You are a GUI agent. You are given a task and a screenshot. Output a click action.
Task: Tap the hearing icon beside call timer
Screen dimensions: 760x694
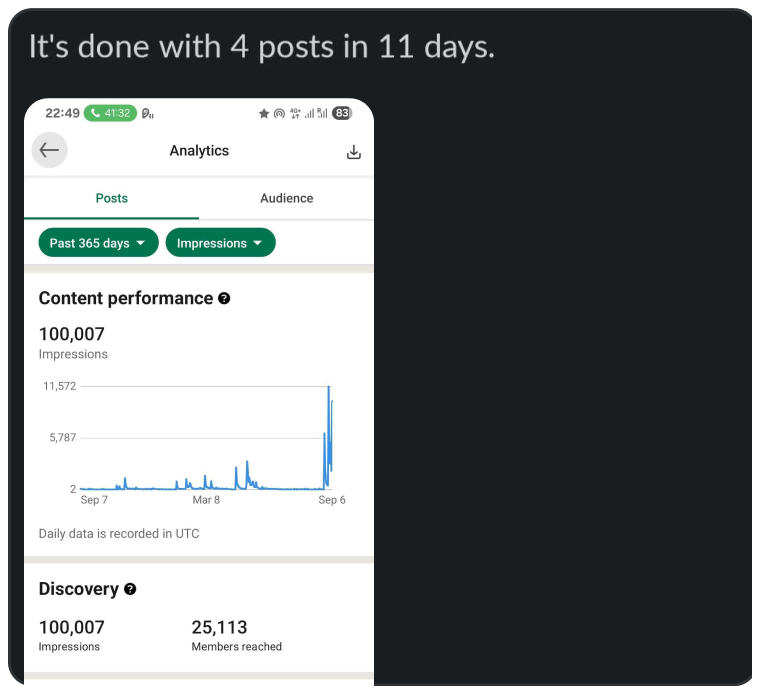pos(147,113)
